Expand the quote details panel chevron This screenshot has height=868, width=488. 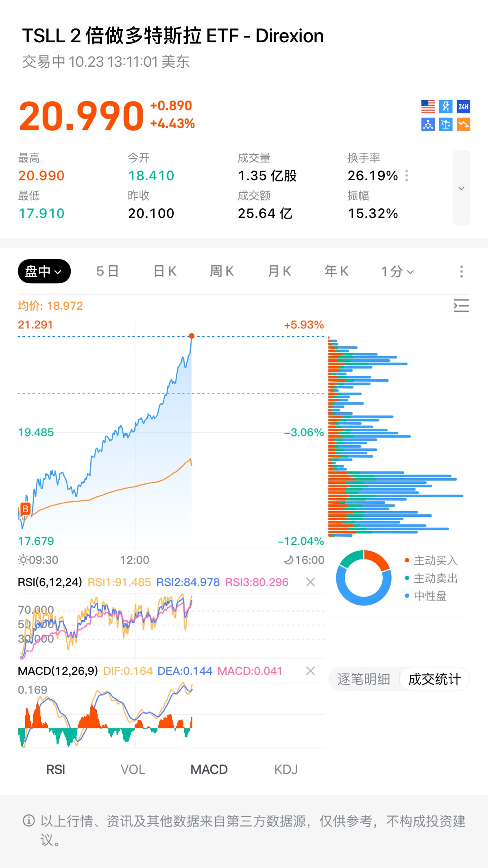pyautogui.click(x=461, y=188)
